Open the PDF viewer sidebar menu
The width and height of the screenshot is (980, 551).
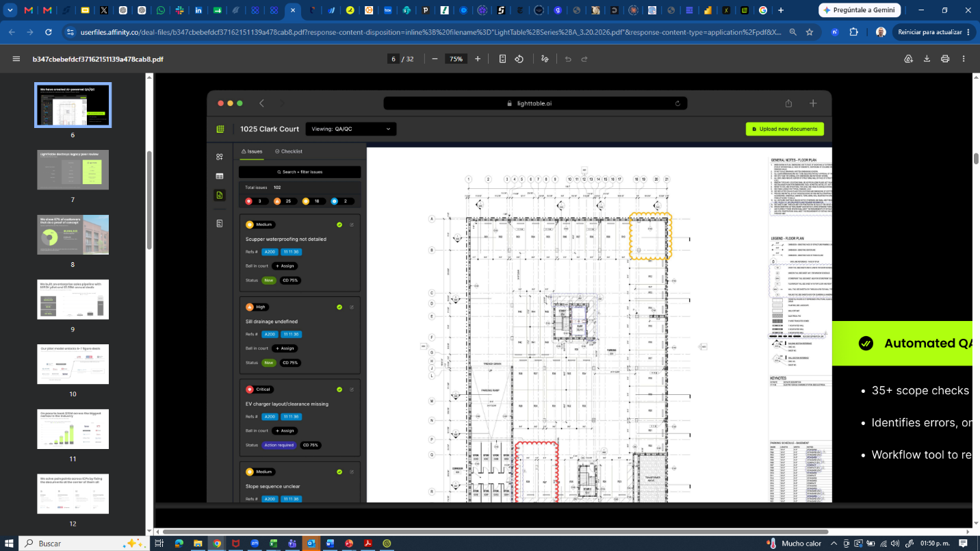coord(16,59)
